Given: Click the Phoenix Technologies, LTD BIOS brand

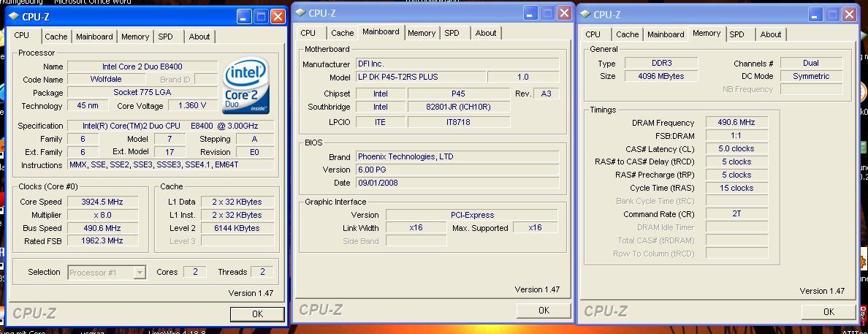Looking at the screenshot, I should pos(457,156).
